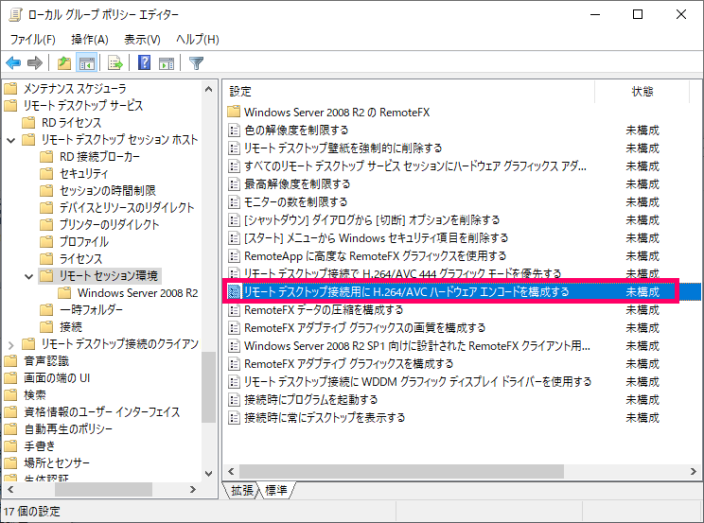The width and height of the screenshot is (704, 523).
Task: Switch to the 拡張 tab
Action: 242,490
